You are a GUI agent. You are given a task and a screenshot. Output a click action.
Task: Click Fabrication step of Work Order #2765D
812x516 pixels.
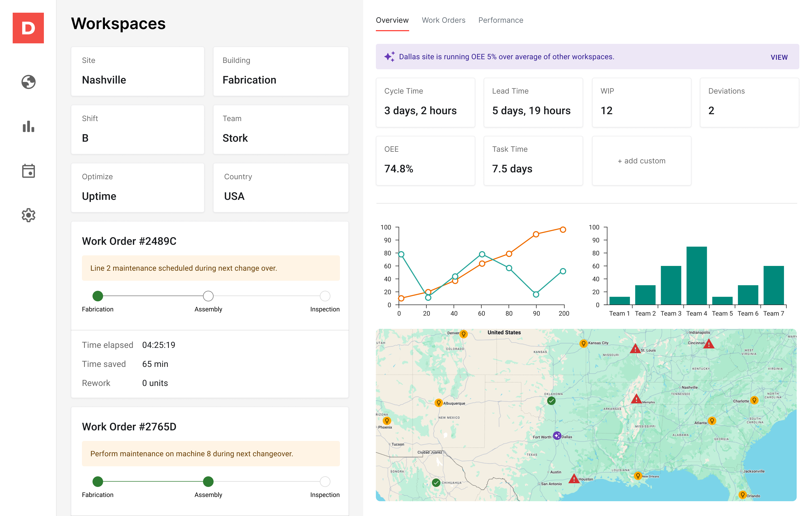pyautogui.click(x=98, y=481)
